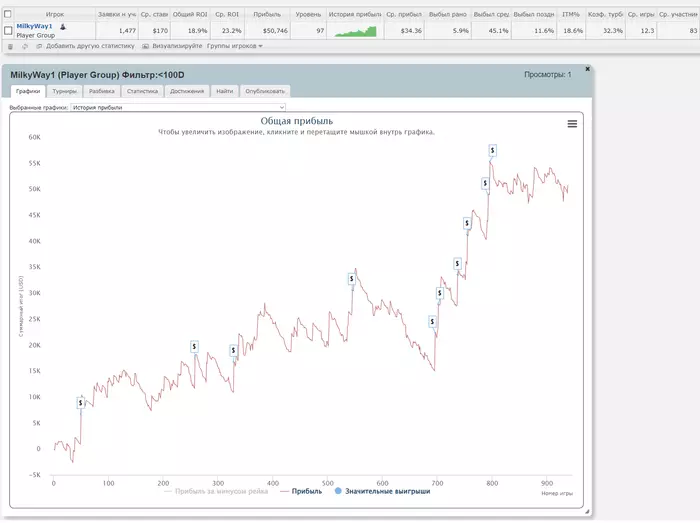The height and width of the screenshot is (523, 700).
Task: Click the trash delete icon below table
Action: (x=10, y=46)
